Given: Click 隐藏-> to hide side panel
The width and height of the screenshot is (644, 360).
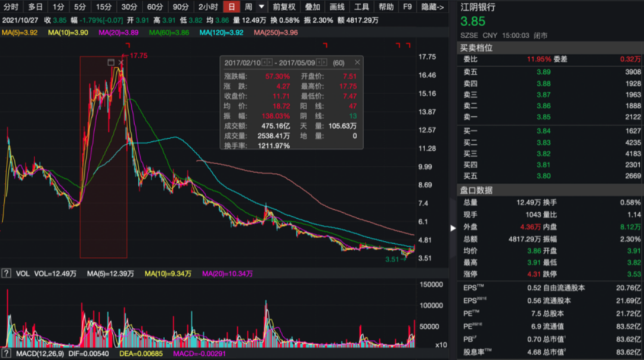Looking at the screenshot, I should [x=432, y=7].
